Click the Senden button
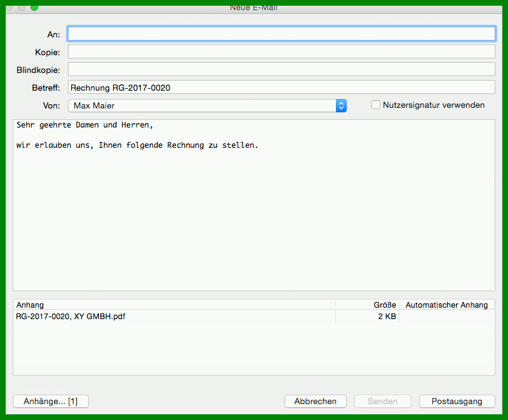 coord(383,402)
